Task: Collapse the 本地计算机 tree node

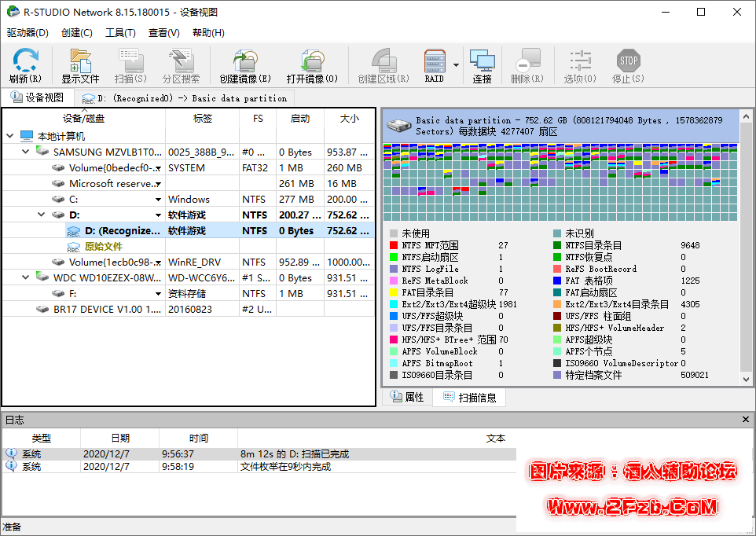Action: (x=9, y=136)
